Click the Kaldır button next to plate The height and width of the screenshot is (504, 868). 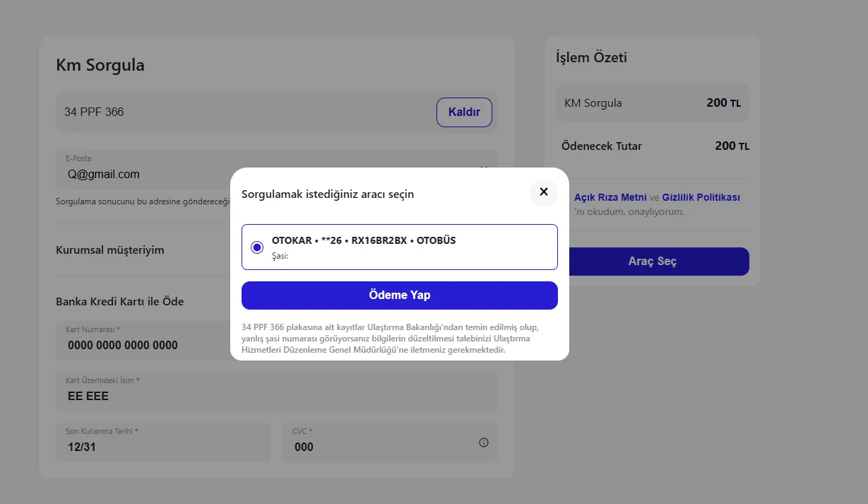pyautogui.click(x=464, y=112)
